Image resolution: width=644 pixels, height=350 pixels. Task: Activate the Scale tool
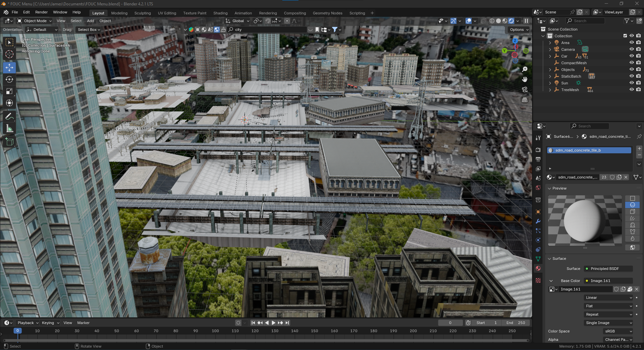click(x=9, y=91)
